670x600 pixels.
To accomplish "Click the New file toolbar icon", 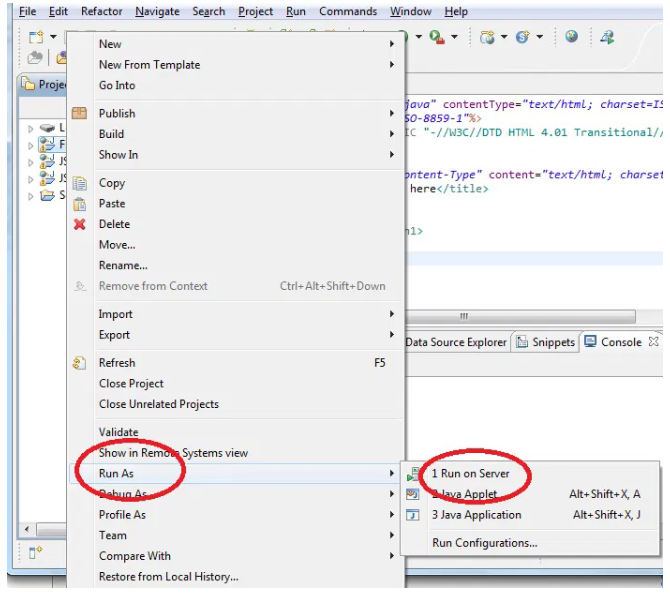I will click(35, 37).
